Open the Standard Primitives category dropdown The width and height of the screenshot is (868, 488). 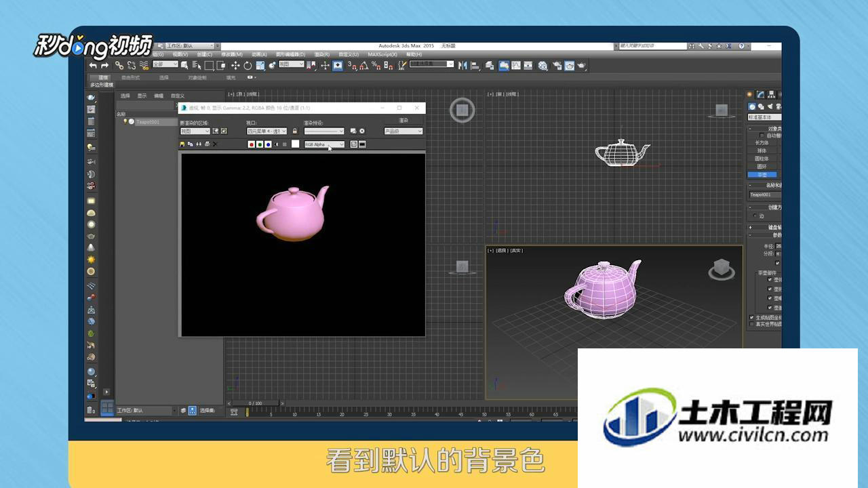click(764, 117)
